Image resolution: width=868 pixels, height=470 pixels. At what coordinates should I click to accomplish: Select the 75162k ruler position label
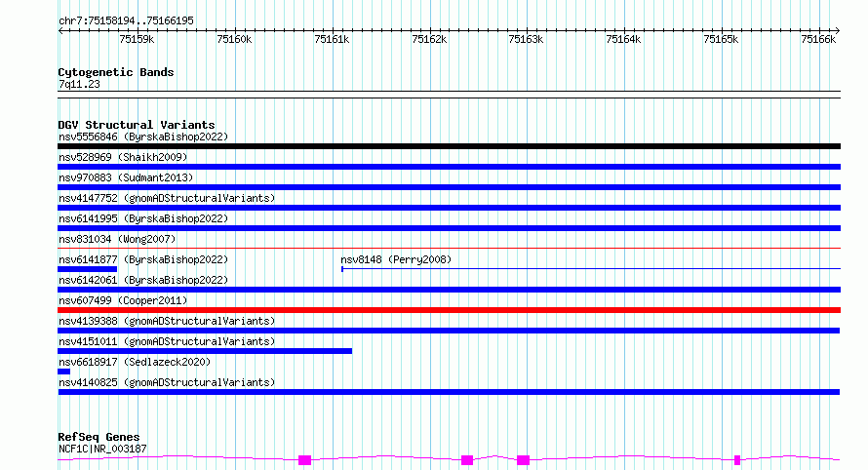(429, 39)
